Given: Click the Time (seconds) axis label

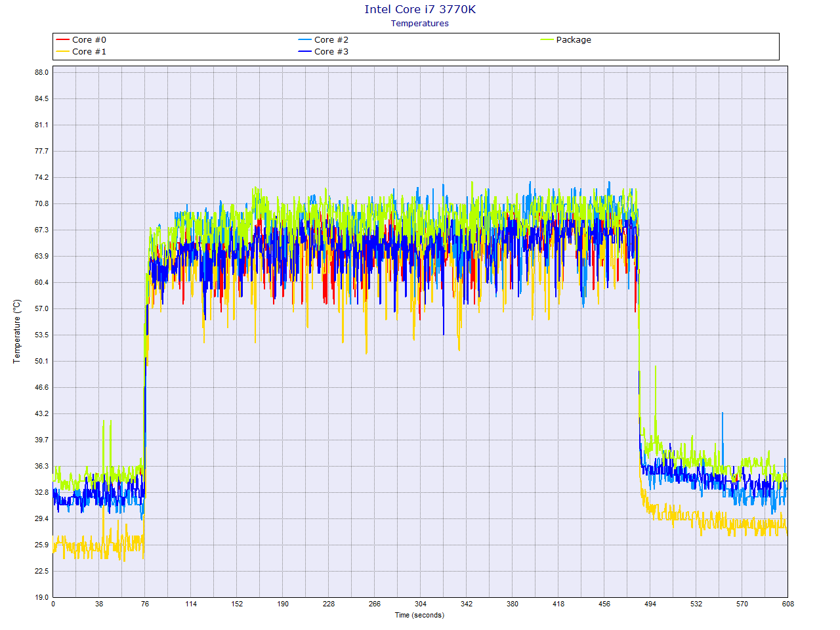Looking at the screenshot, I should click(x=419, y=616).
